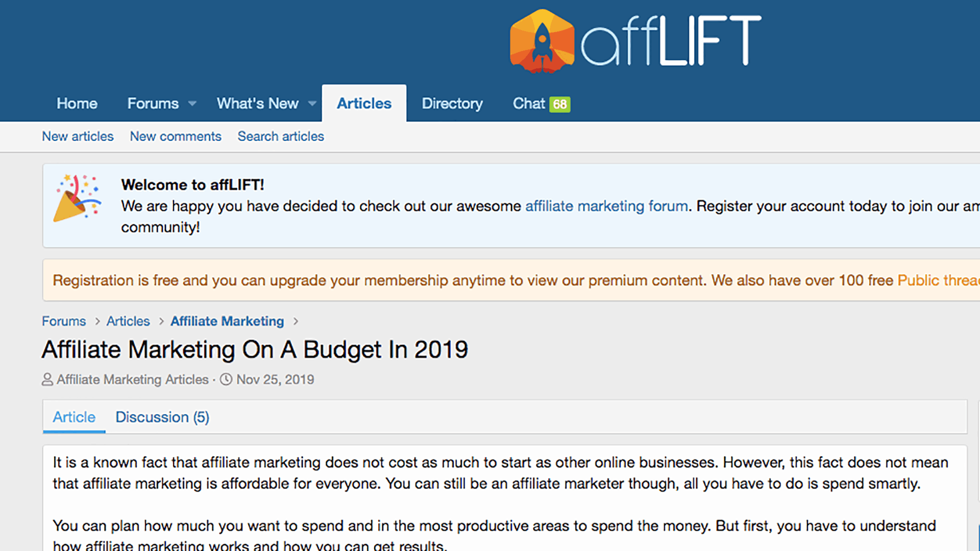Click the Affiliate Marketing Articles author link
980x551 pixels.
click(x=133, y=380)
